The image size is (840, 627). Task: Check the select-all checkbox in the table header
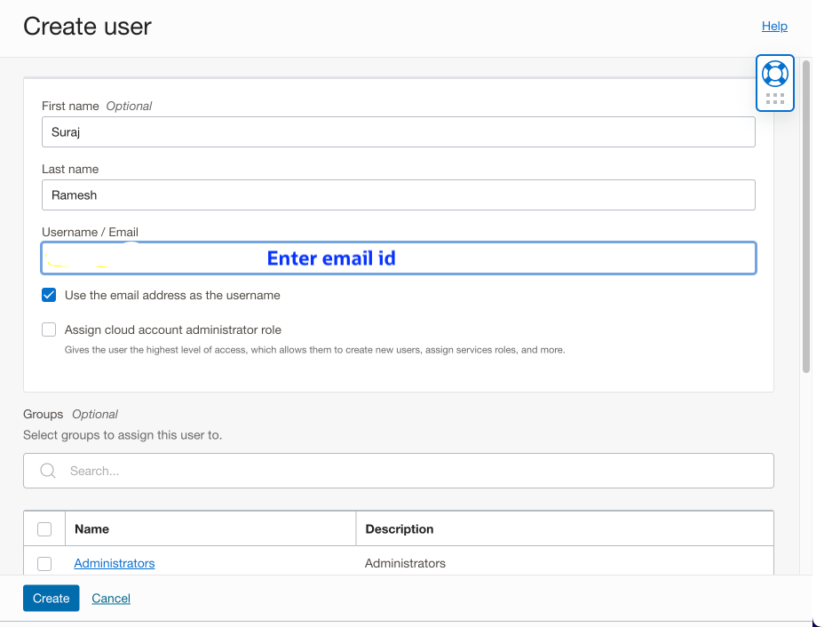[x=44, y=528]
